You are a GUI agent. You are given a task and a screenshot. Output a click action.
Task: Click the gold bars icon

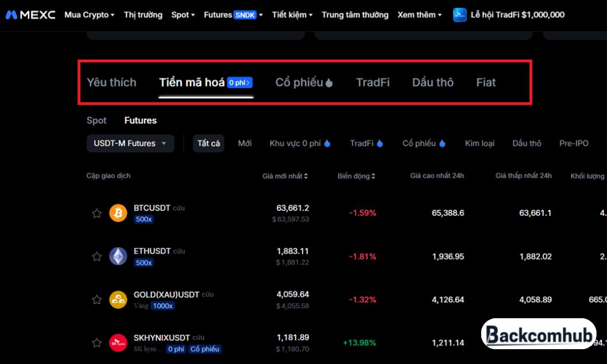point(118,300)
